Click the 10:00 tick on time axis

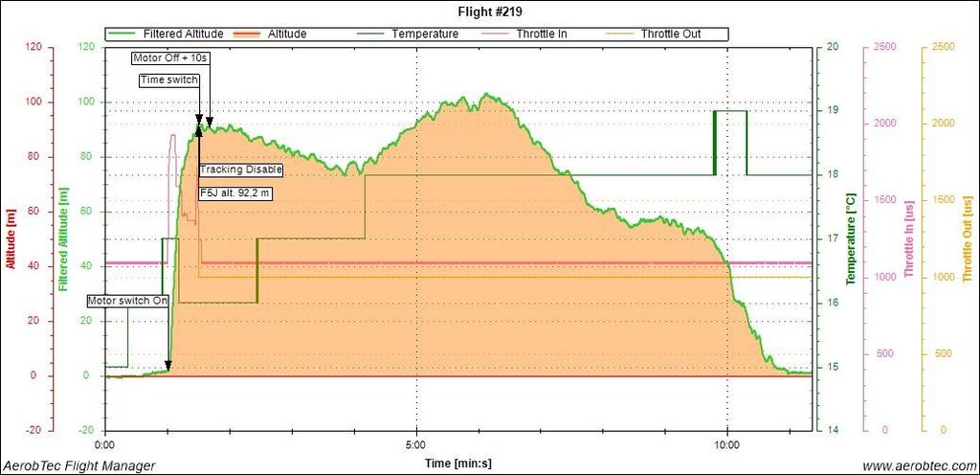pos(727,444)
